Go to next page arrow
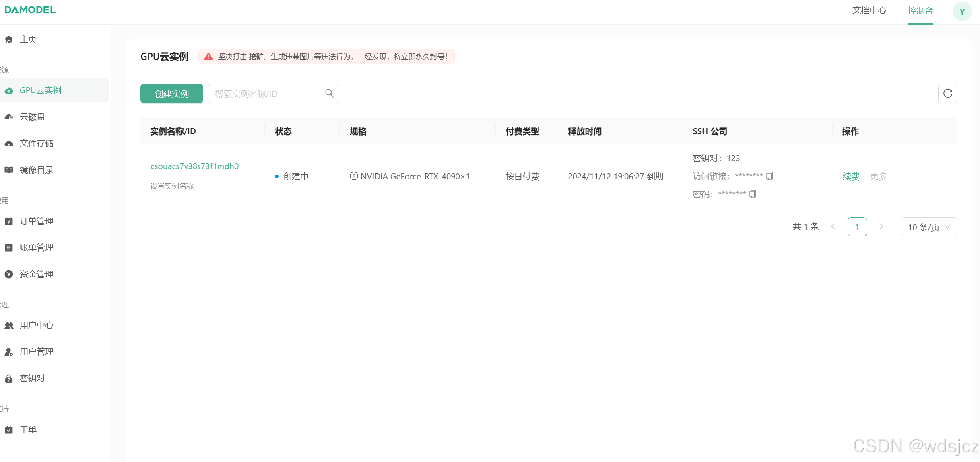Screen dimensions: 980x462 (x=881, y=227)
